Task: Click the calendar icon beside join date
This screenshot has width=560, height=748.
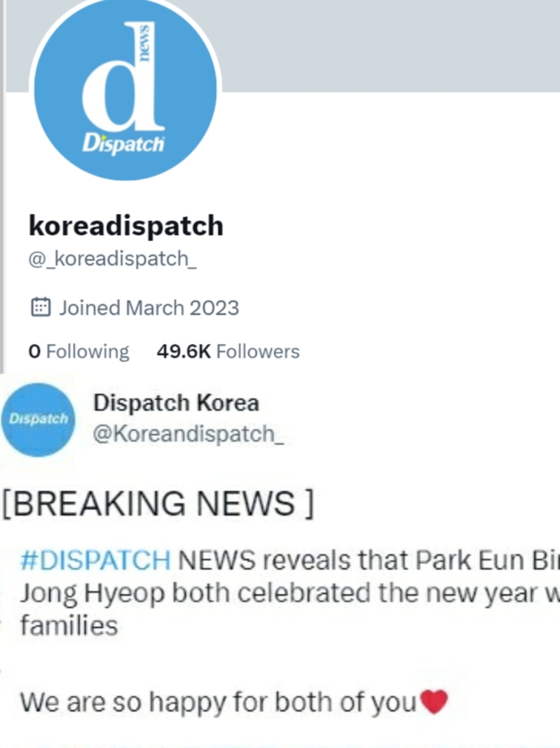Action: [41, 307]
